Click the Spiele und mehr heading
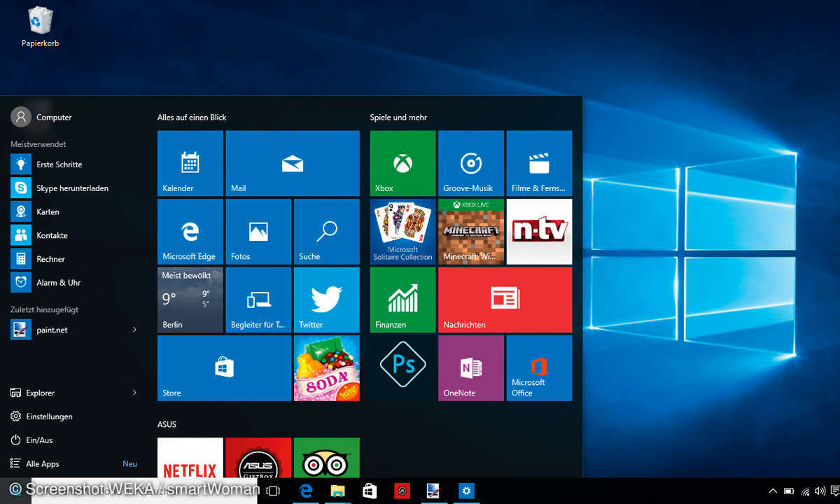Image resolution: width=840 pixels, height=504 pixels. (398, 118)
